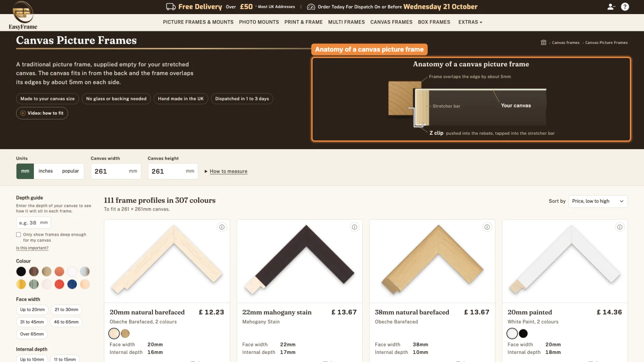Open the help question mark icon

pyautogui.click(x=625, y=7)
